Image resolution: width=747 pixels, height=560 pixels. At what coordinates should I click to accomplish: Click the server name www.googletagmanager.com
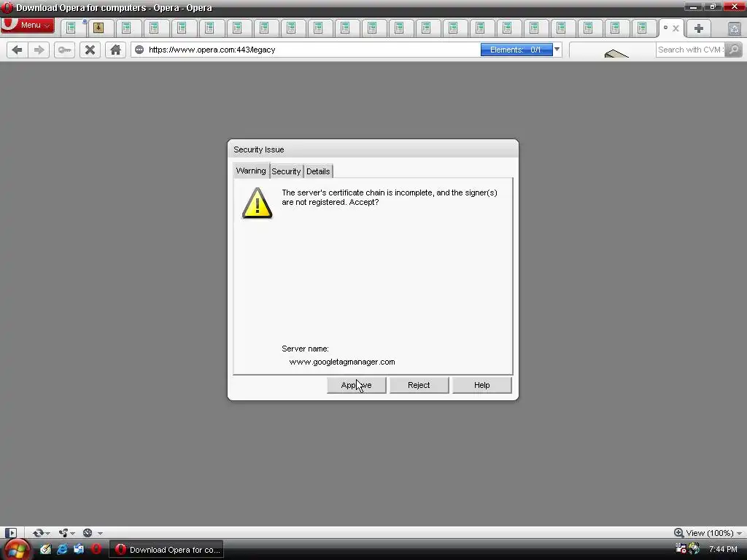click(x=342, y=362)
